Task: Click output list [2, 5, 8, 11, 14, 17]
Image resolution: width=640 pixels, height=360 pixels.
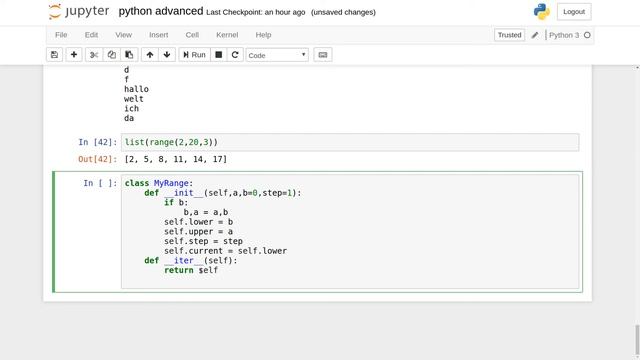Action: tap(176, 159)
